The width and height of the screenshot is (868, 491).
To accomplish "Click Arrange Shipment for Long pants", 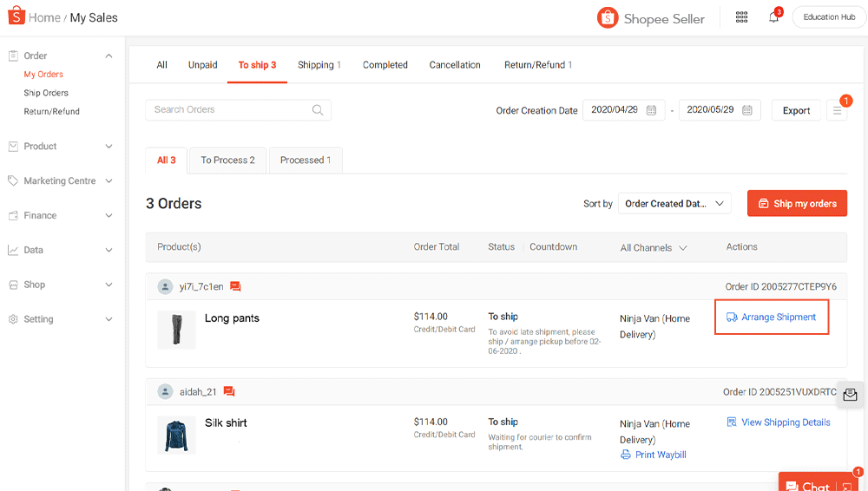I will (772, 318).
